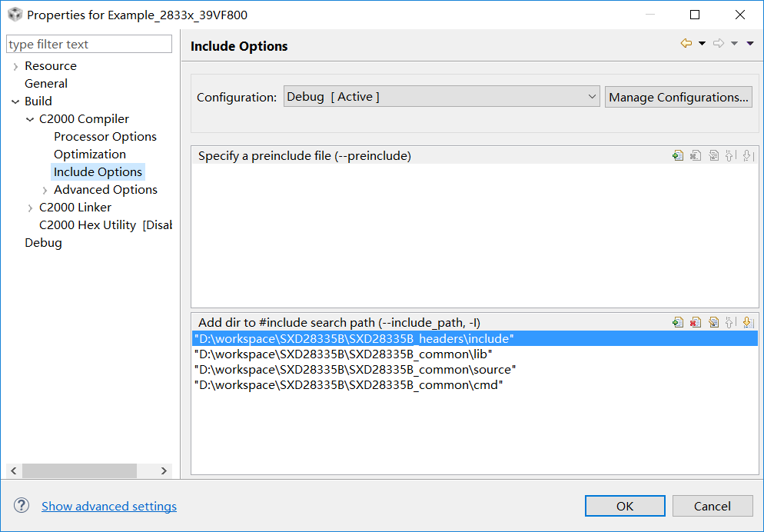This screenshot has height=532, width=764.
Task: Go back to the previous properties page
Action: (x=686, y=43)
